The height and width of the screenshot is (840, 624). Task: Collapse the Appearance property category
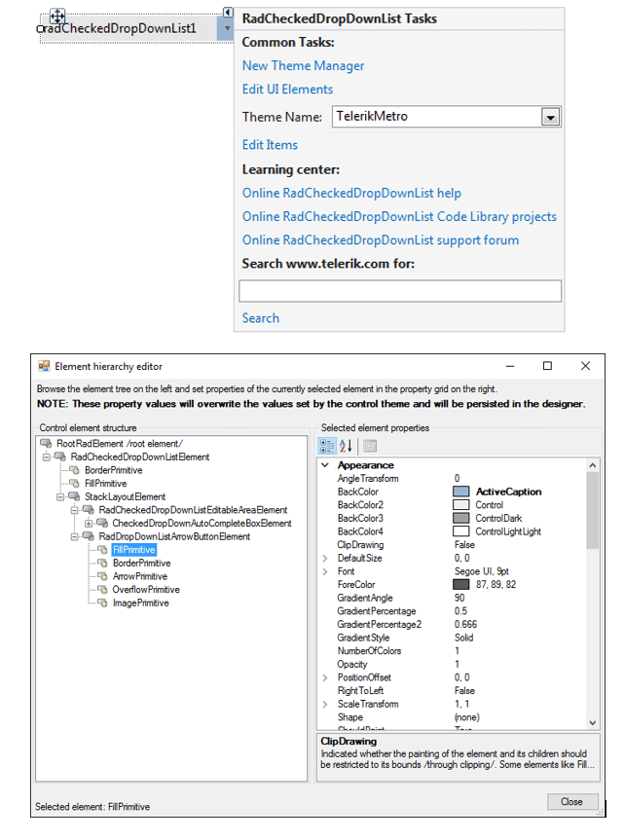tap(325, 464)
